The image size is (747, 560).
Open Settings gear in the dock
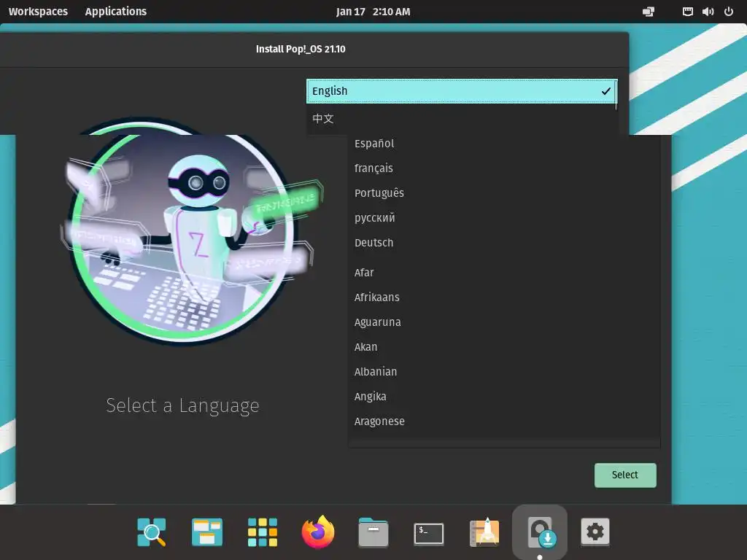click(x=595, y=532)
